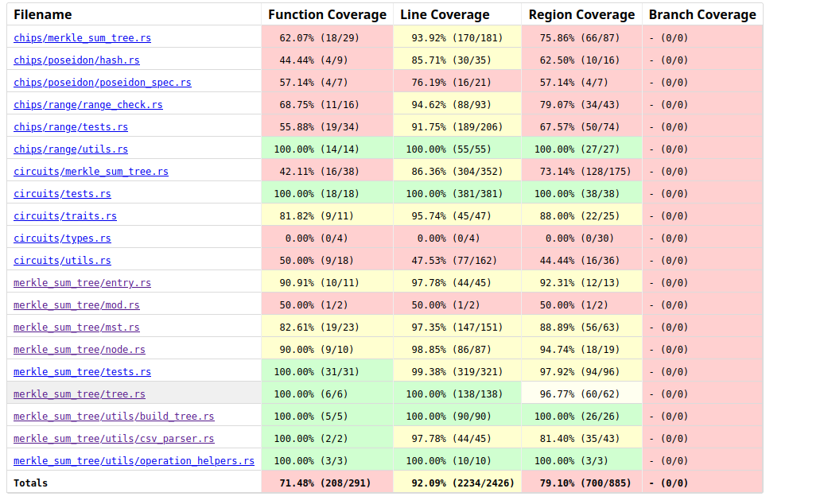Open chips/range/utils.rs link
Viewport: 828px width, 504px height.
point(71,149)
